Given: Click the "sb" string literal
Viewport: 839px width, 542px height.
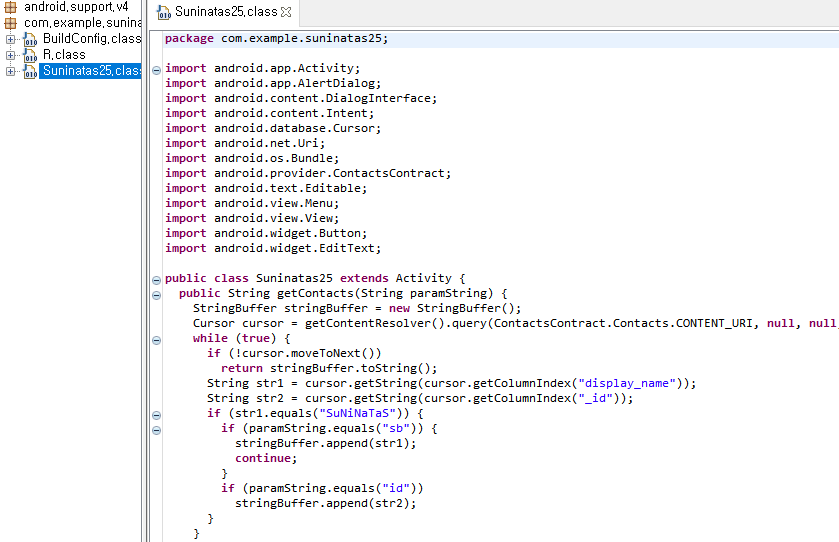Looking at the screenshot, I should [x=395, y=428].
